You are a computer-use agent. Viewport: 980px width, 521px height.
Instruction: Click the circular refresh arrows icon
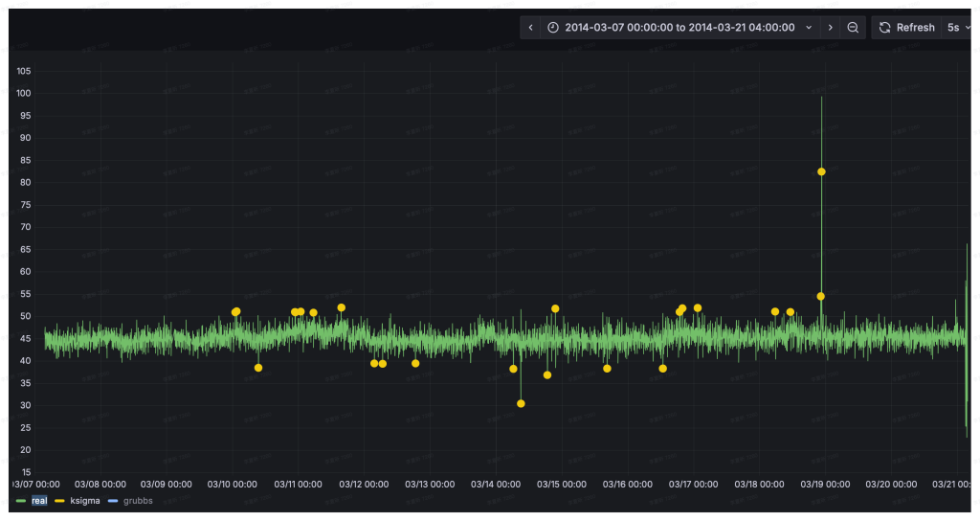pyautogui.click(x=884, y=28)
